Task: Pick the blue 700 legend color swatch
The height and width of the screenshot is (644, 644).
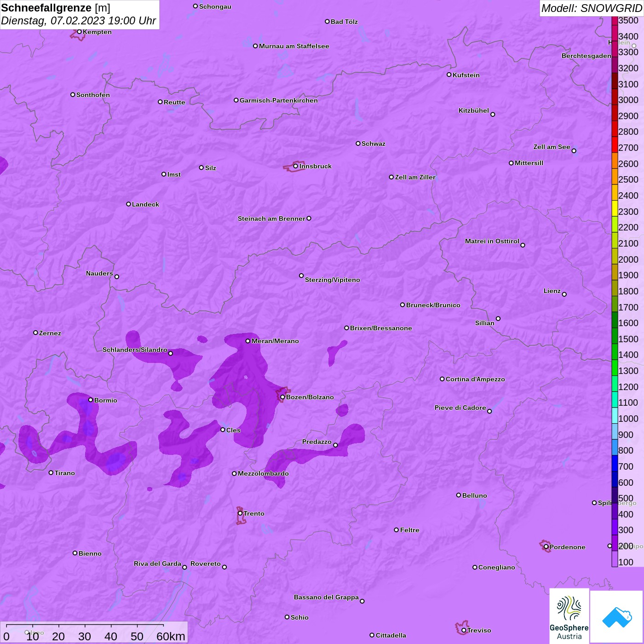Action: 615,463
